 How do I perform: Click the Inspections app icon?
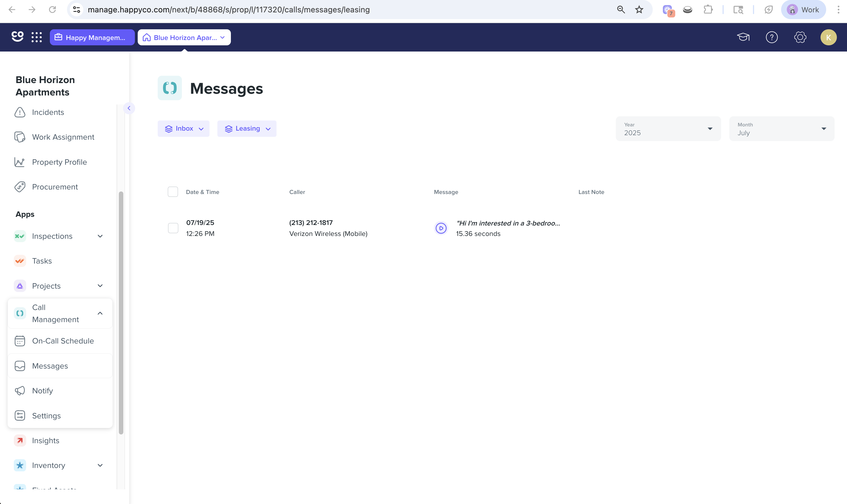[20, 236]
